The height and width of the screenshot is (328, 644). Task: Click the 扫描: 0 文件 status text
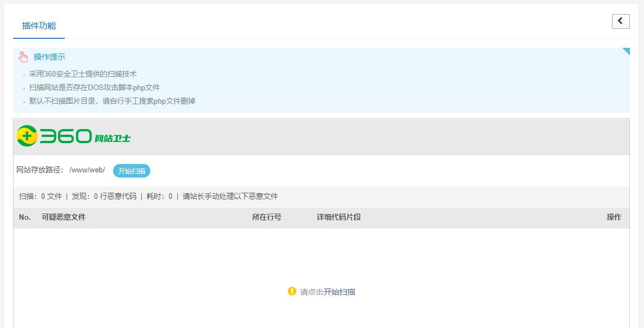click(41, 197)
